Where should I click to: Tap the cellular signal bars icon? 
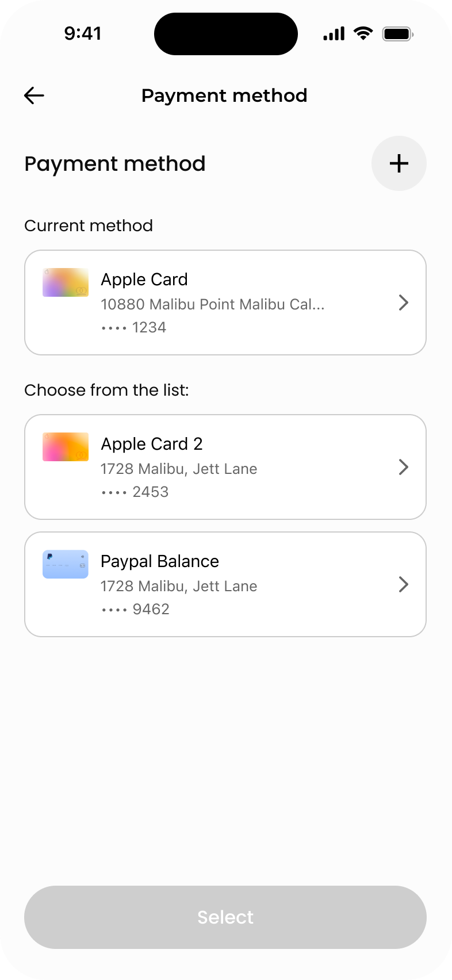pos(334,34)
